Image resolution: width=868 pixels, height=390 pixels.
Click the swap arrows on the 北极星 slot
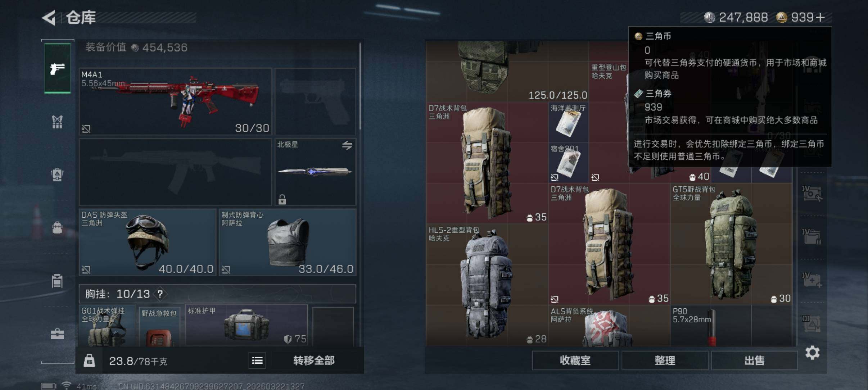click(347, 145)
